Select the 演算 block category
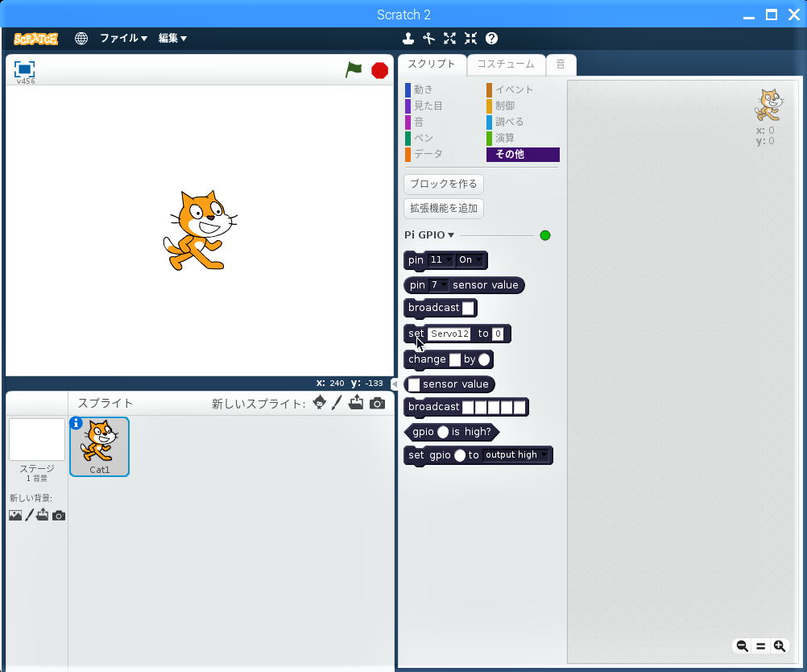 click(500, 138)
